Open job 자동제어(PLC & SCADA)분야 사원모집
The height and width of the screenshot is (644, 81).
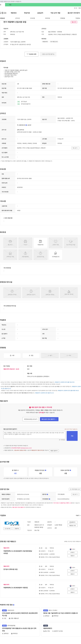pos(16,588)
